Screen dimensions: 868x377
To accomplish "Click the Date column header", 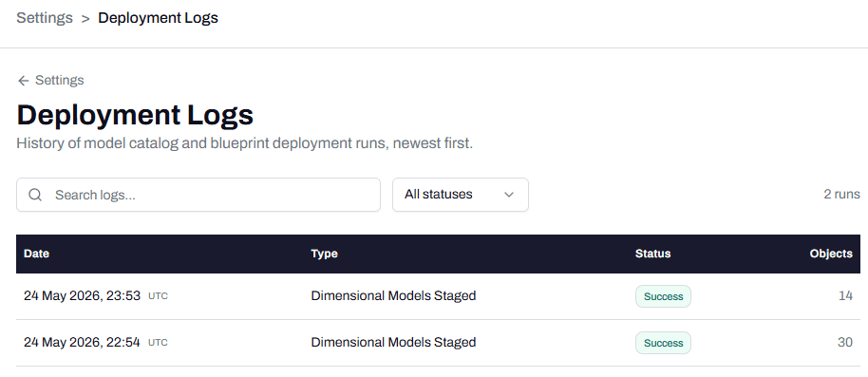I will 36,254.
